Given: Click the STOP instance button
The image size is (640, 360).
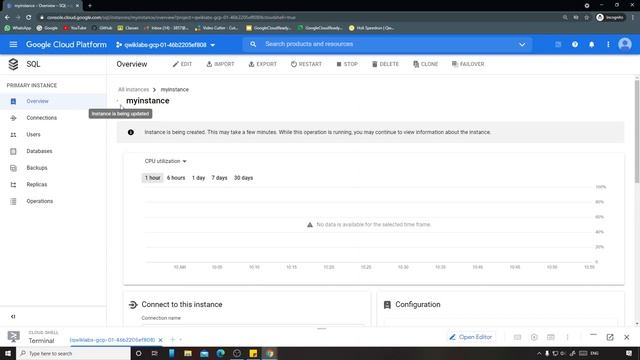Looking at the screenshot, I should (347, 64).
